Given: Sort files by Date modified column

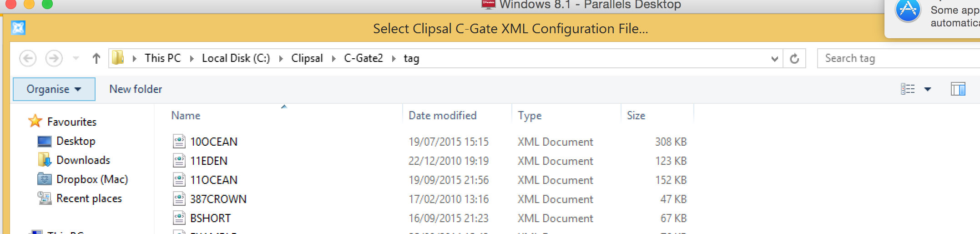Looking at the screenshot, I should (442, 116).
